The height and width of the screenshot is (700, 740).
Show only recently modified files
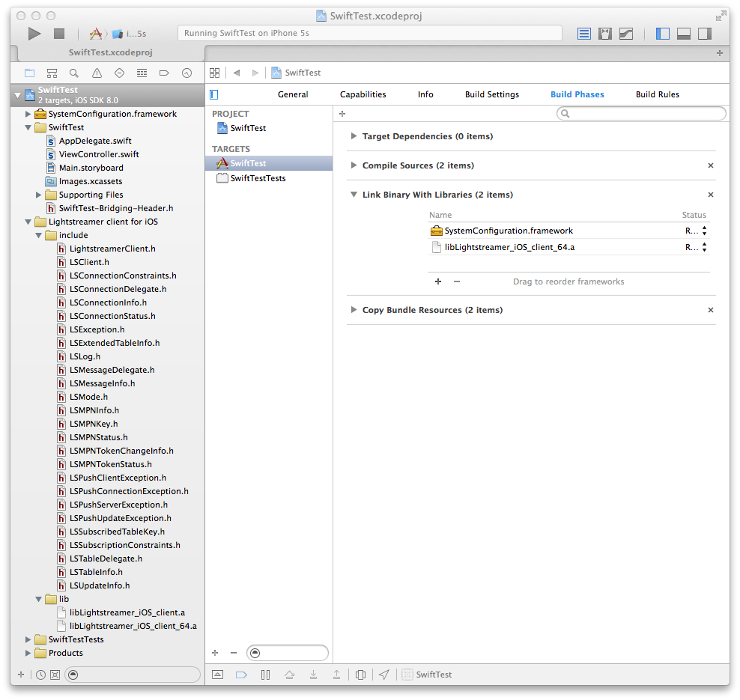coord(41,675)
